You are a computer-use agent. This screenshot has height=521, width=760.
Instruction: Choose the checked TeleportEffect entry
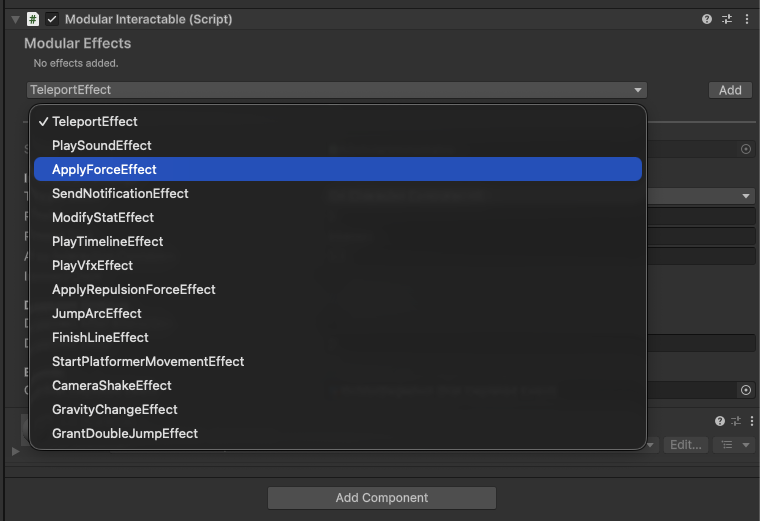coord(95,122)
